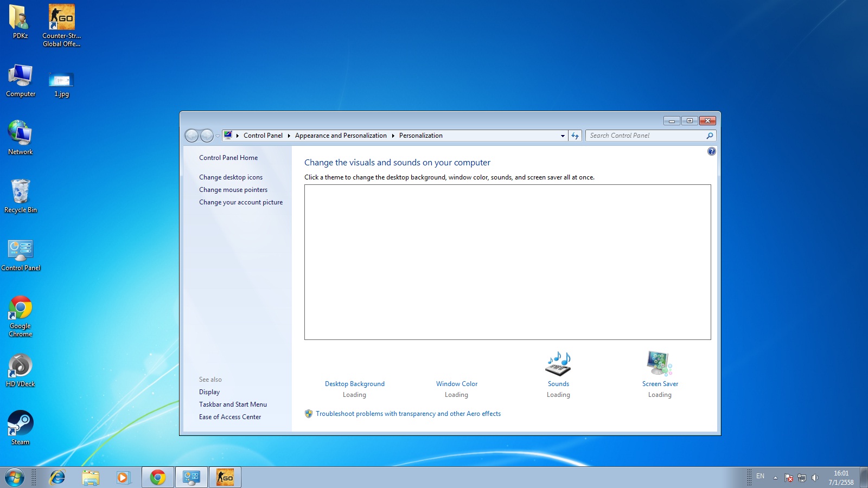Open Window Color settings

point(457,384)
